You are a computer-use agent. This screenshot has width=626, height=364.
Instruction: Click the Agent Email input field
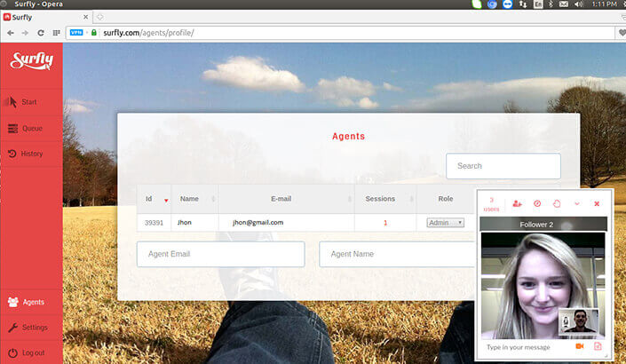(221, 254)
